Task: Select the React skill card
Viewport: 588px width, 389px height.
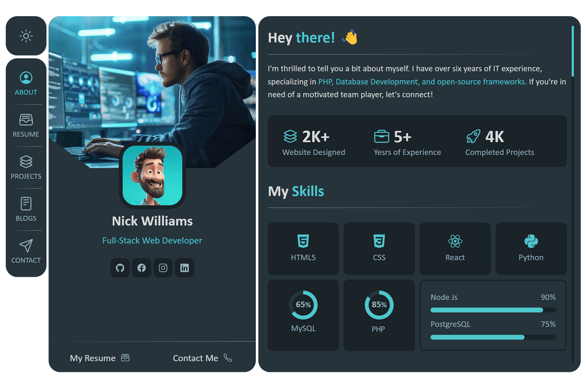Action: pos(455,248)
